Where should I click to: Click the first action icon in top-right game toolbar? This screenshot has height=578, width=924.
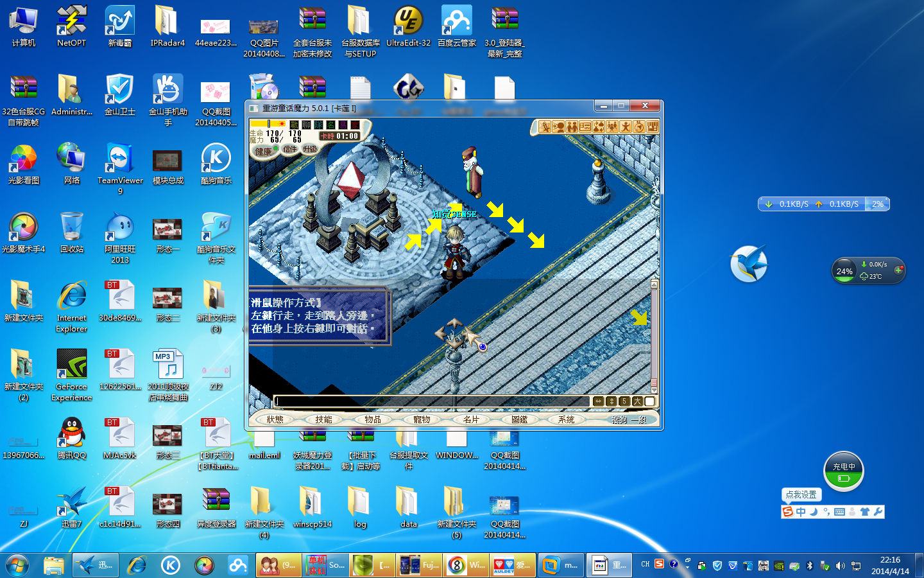[545, 127]
